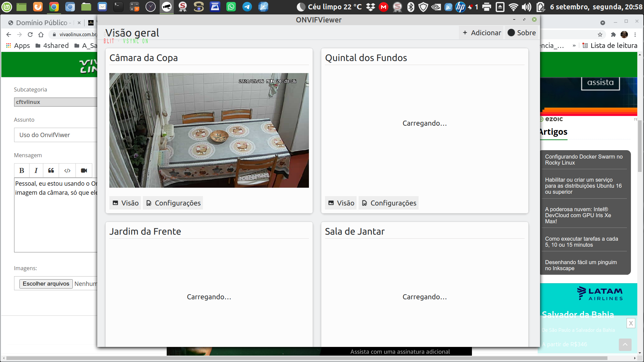This screenshot has height=362, width=644.
Task: Open the date and time calendar applet
Action: pos(596,7)
